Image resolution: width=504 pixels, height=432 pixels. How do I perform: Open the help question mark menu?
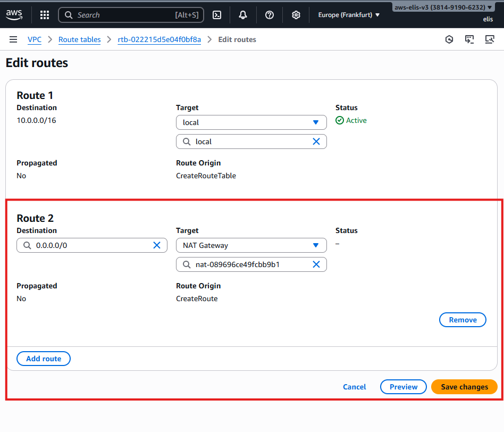pos(270,15)
